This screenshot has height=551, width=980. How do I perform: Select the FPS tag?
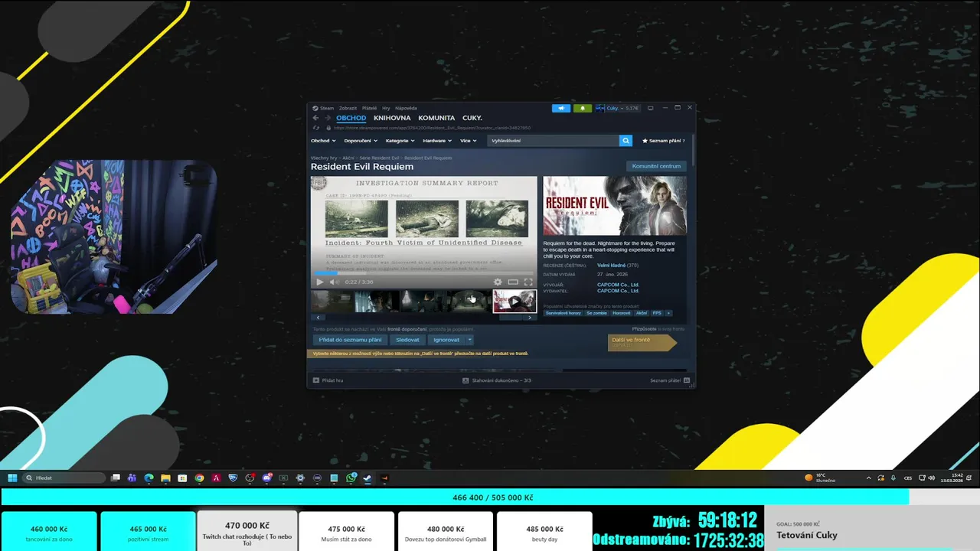(657, 313)
